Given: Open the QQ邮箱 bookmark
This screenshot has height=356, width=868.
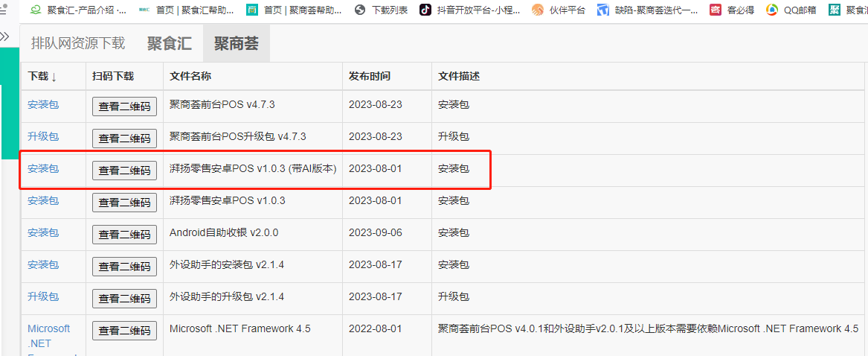Looking at the screenshot, I should 791,10.
